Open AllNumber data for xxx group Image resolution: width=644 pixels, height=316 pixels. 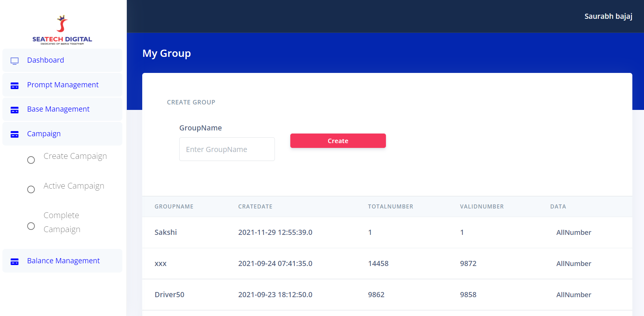pyautogui.click(x=573, y=264)
